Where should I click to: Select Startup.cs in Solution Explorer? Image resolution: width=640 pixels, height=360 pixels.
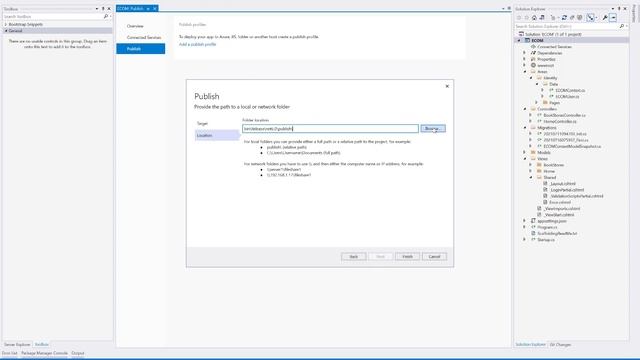546,240
